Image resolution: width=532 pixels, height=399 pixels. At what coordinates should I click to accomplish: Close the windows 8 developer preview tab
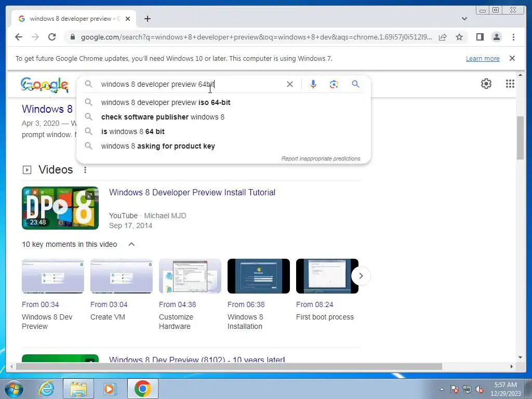pos(128,19)
